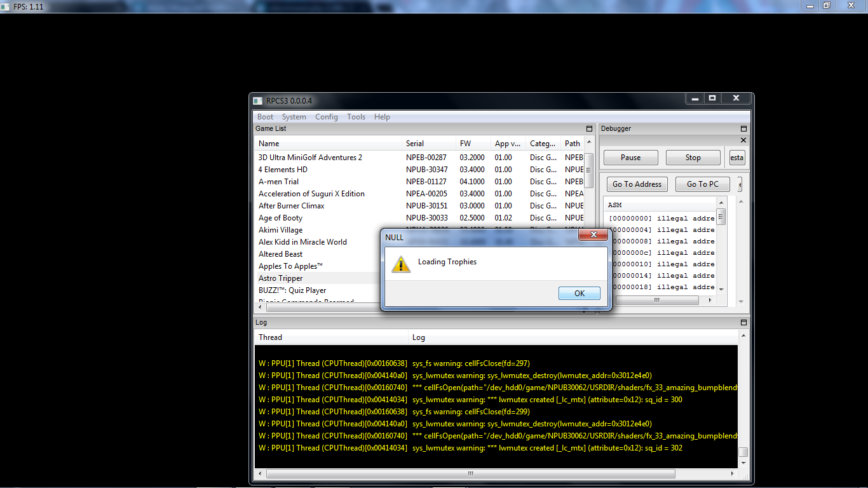The width and height of the screenshot is (868, 488).
Task: Open the System menu
Action: click(x=294, y=117)
